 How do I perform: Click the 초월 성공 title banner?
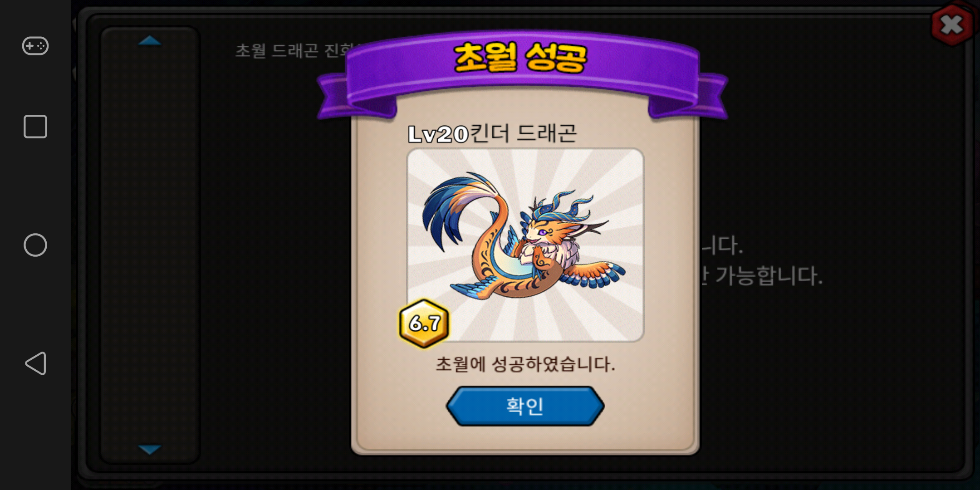click(x=521, y=58)
